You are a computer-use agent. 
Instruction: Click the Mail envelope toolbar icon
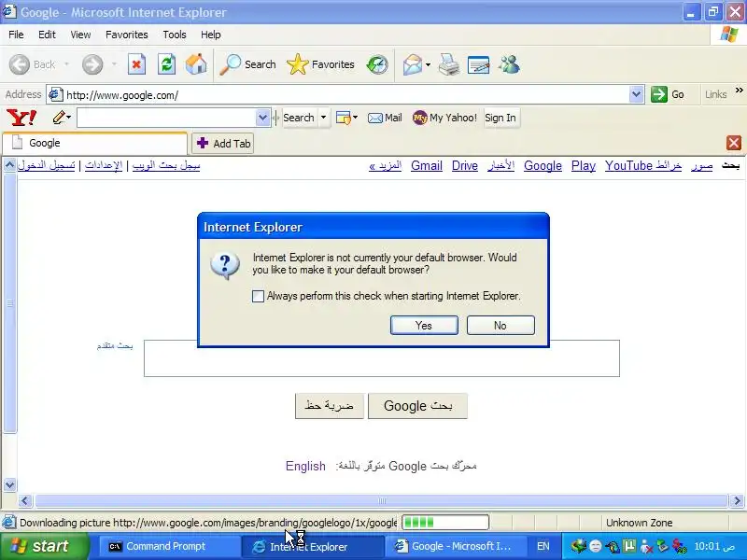point(412,64)
